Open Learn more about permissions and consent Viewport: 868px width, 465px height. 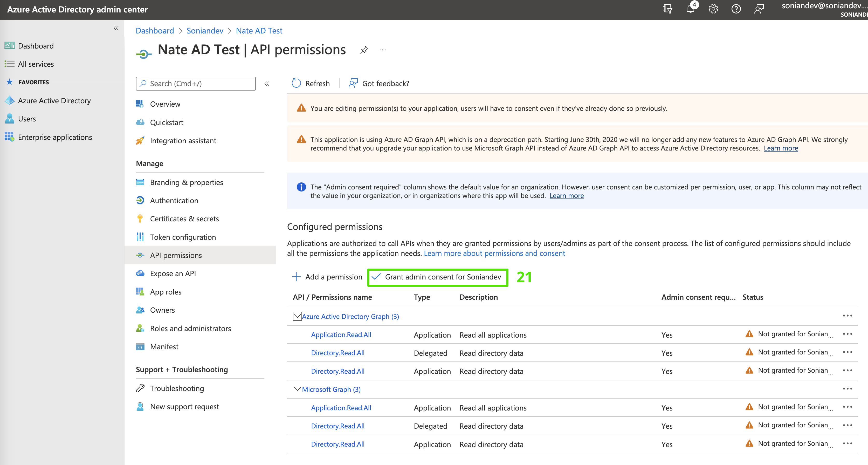point(494,254)
